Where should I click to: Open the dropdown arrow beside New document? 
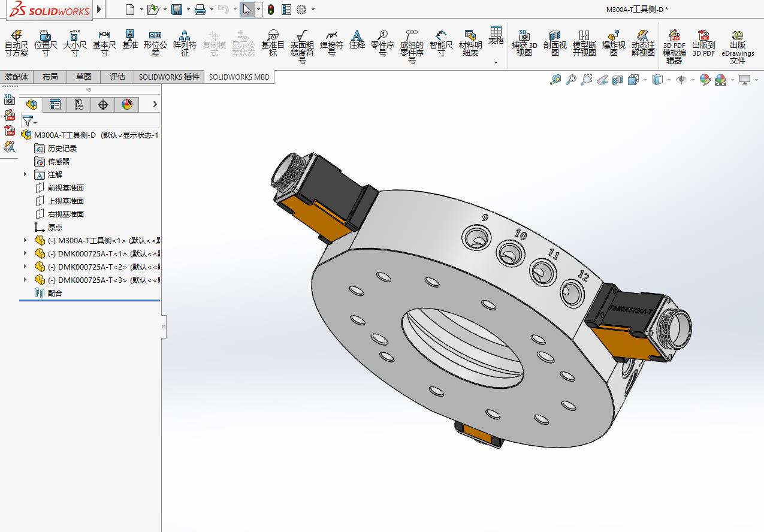click(141, 10)
